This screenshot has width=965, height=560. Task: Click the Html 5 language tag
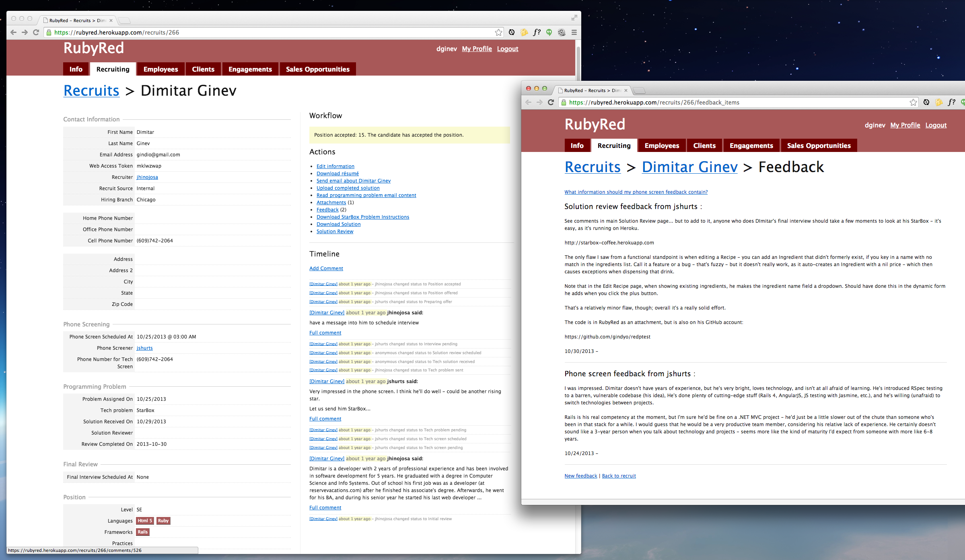[x=144, y=521]
